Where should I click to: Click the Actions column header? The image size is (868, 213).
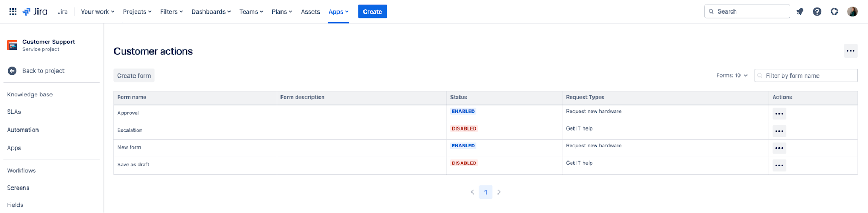[782, 97]
